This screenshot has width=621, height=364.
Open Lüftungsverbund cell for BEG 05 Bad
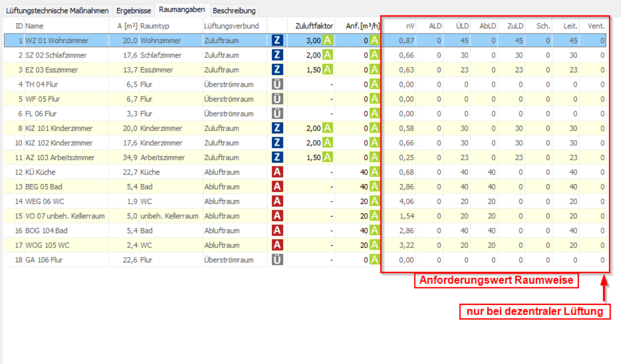click(x=234, y=187)
